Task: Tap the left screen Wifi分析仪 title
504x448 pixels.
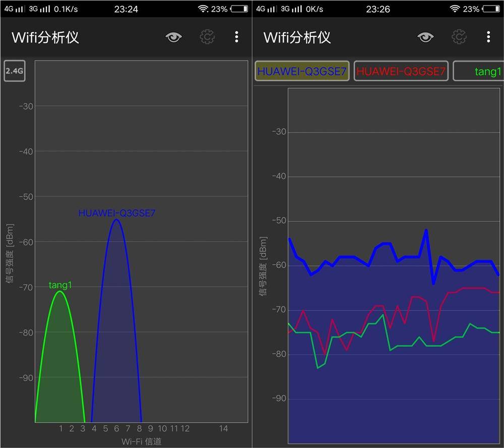Action: click(x=45, y=37)
